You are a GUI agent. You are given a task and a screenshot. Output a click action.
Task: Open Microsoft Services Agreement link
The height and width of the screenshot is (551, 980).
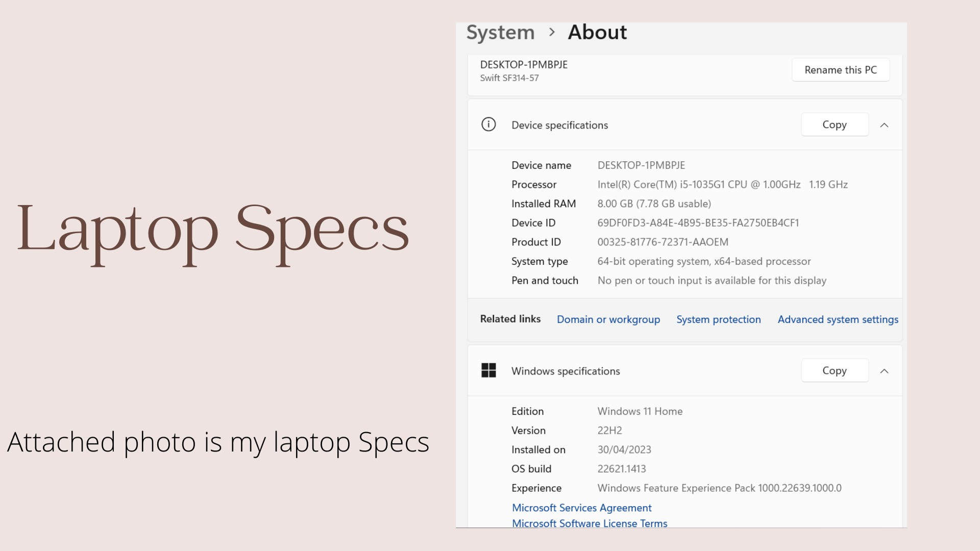[581, 508]
